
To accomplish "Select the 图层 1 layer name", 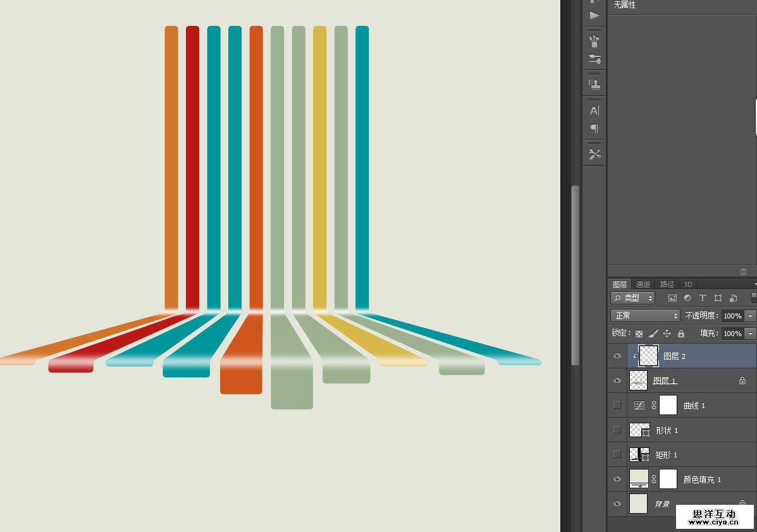I will (665, 380).
